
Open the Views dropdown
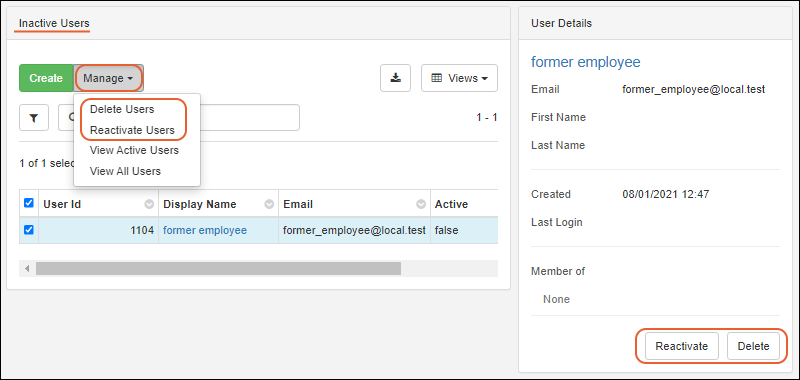coord(459,78)
